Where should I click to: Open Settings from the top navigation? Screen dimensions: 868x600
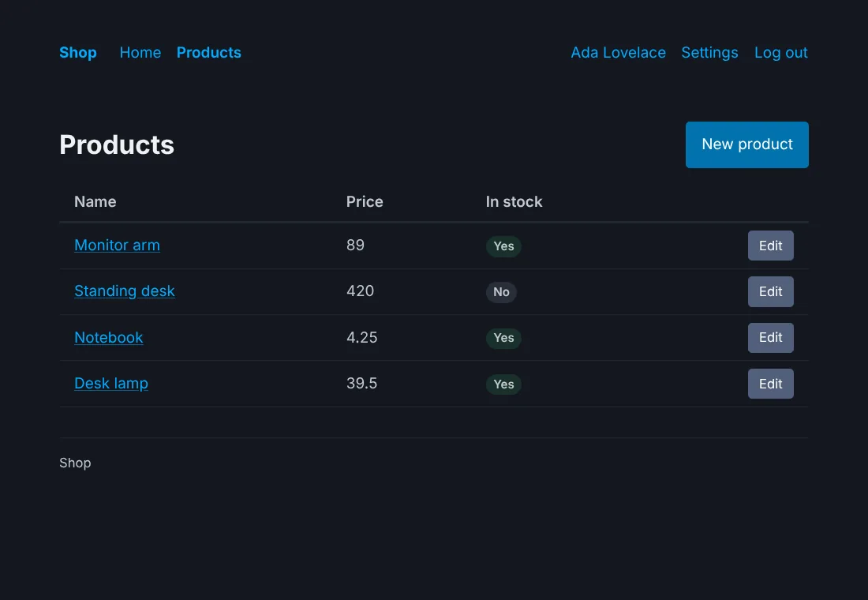(x=709, y=53)
